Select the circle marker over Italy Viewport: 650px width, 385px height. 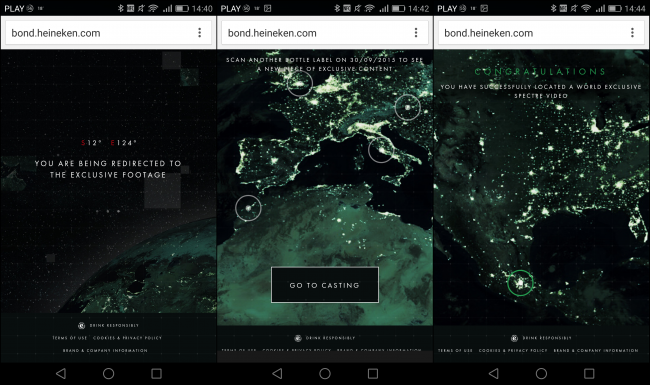pyautogui.click(x=381, y=150)
